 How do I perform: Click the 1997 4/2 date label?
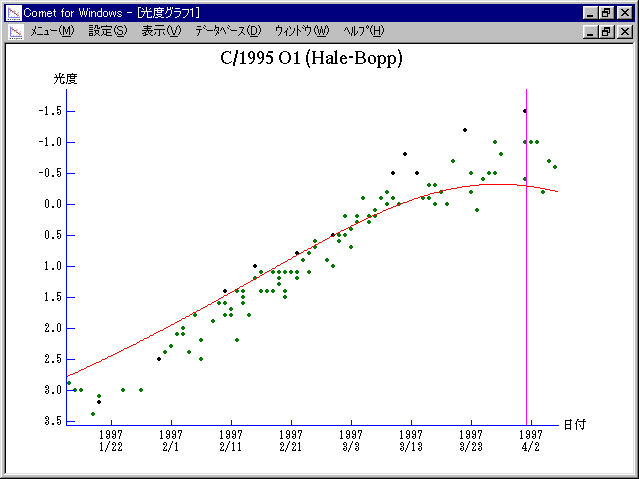(x=531, y=441)
